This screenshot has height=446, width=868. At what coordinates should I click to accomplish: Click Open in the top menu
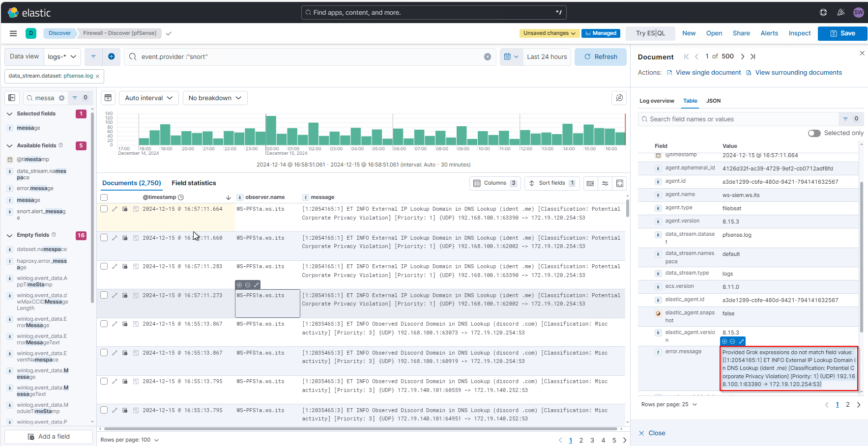point(714,33)
